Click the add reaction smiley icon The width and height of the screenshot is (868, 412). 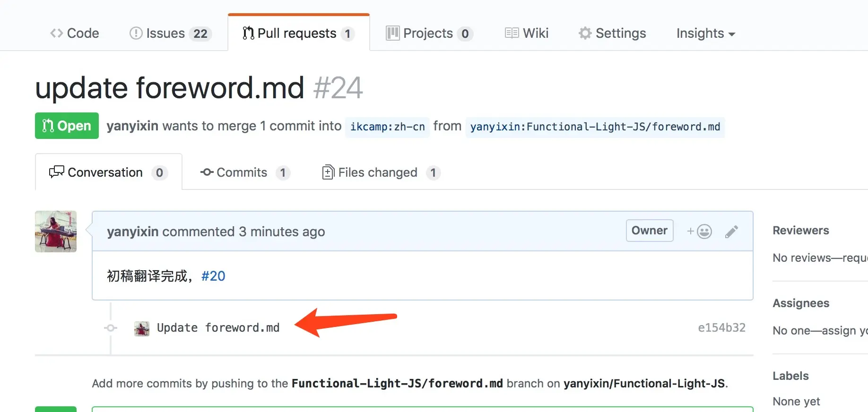(x=699, y=231)
